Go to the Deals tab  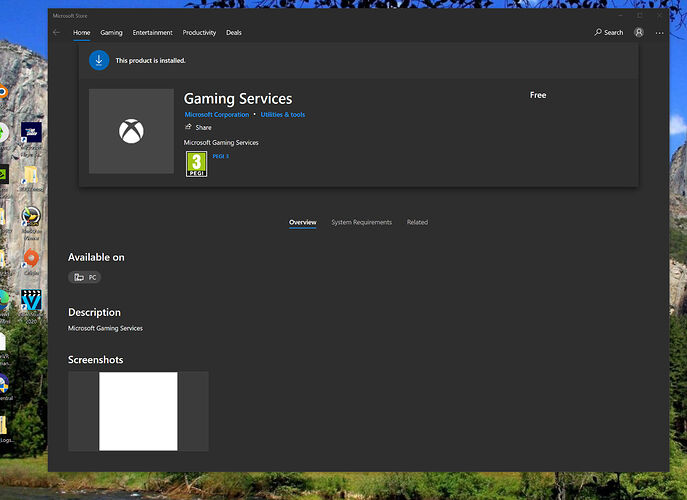pyautogui.click(x=234, y=33)
